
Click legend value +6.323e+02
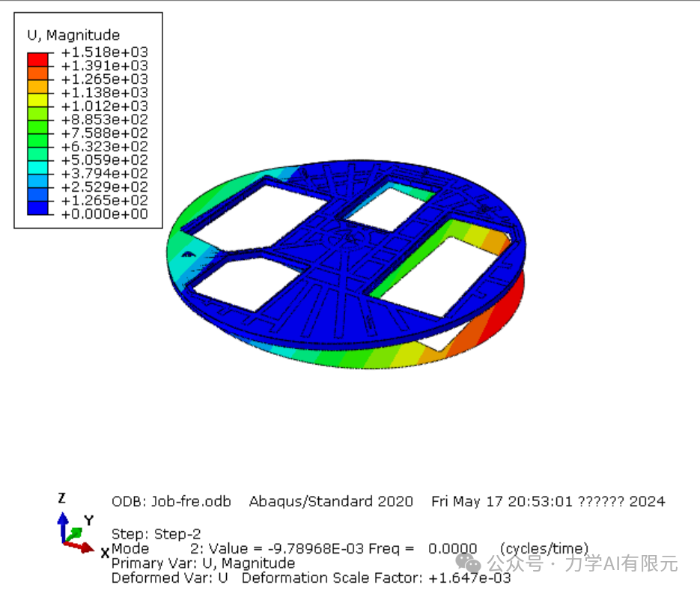point(105,147)
